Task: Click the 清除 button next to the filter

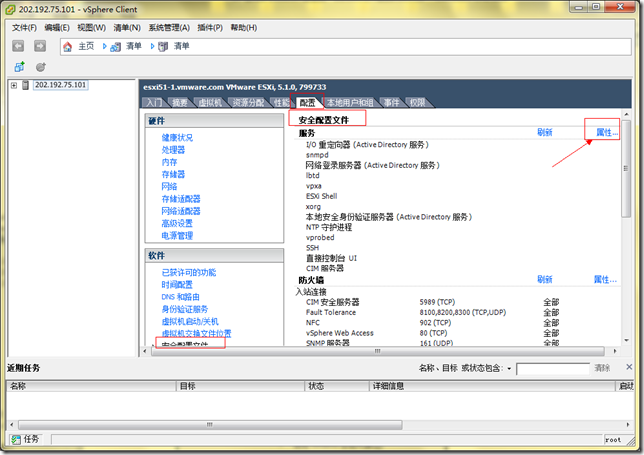Action: tap(602, 368)
